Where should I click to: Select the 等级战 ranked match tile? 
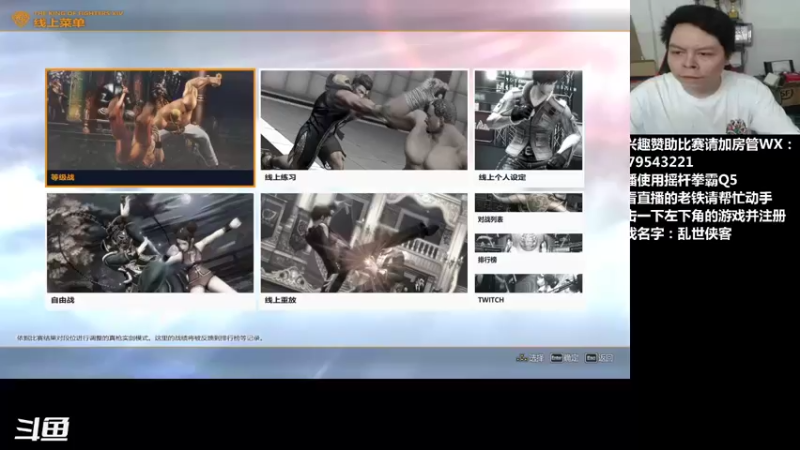150,128
